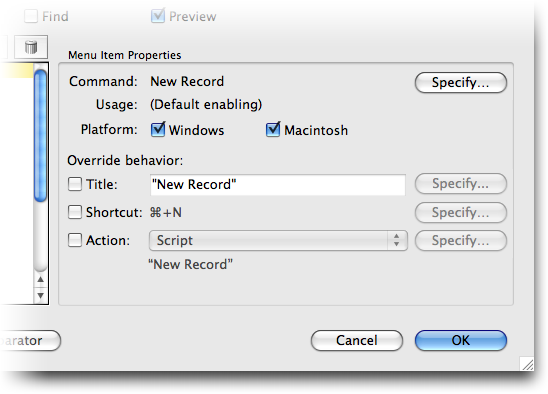Toggle the Find checkbox
Screen dimensions: 548x394
click(31, 16)
